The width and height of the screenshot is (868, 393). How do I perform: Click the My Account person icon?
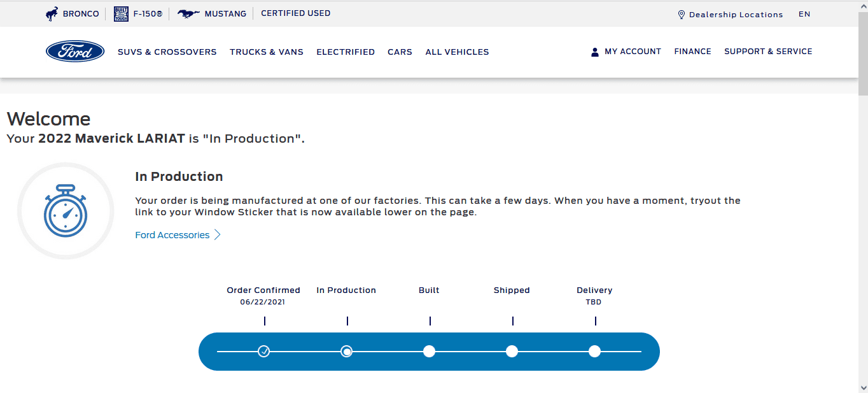coord(595,52)
